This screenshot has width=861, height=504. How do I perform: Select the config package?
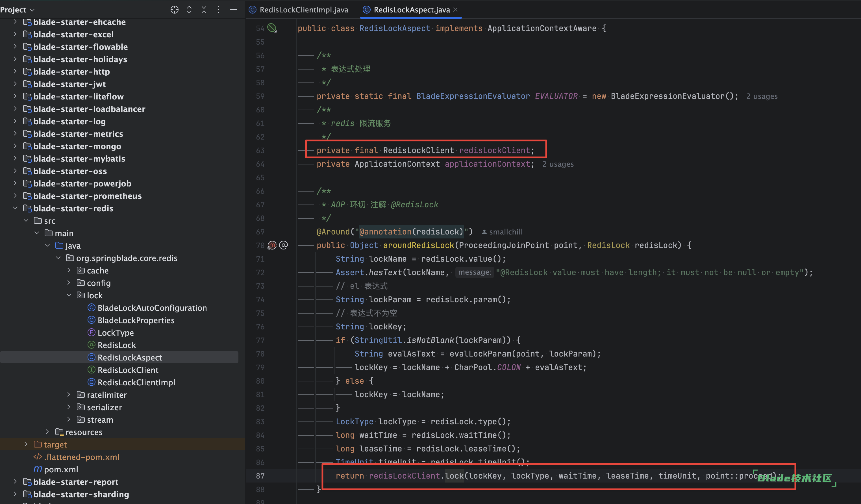[98, 283]
